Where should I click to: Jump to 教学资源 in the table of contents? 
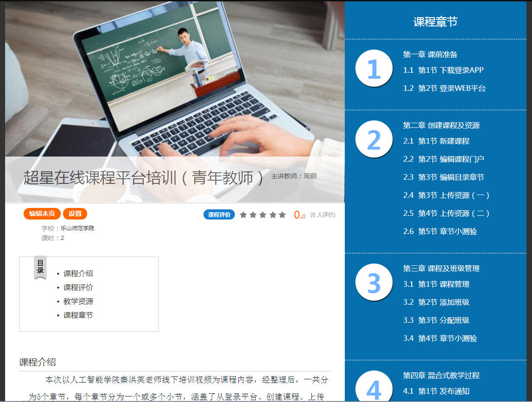point(78,301)
